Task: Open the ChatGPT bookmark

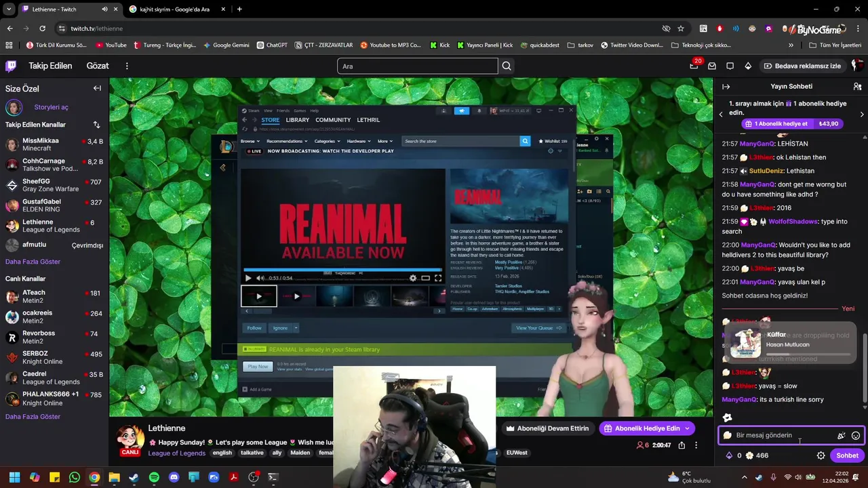Action: pos(272,45)
